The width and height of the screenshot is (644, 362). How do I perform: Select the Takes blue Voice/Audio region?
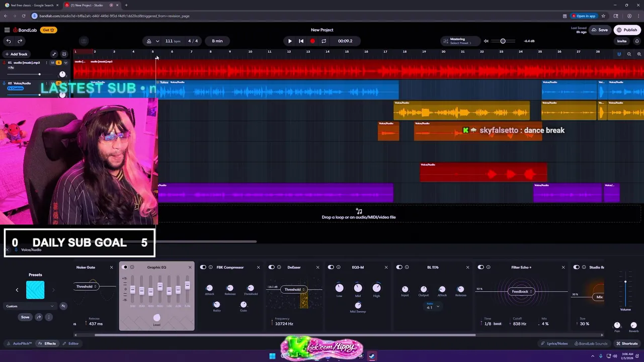pos(278,90)
